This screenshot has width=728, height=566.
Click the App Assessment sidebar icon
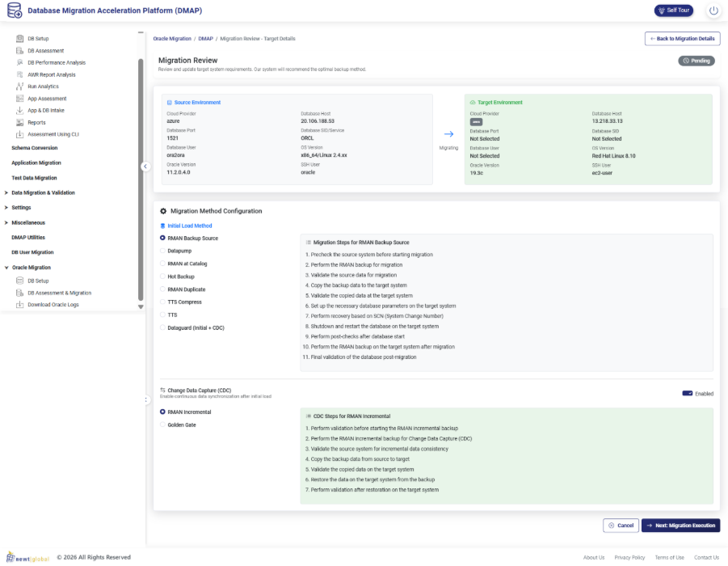(20, 99)
